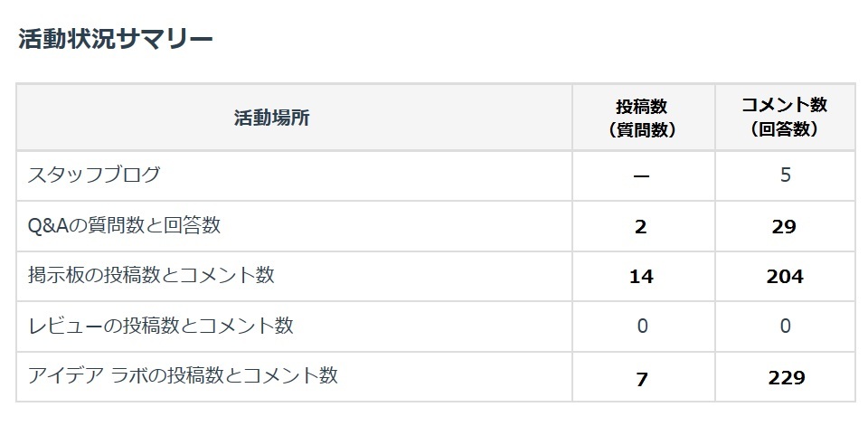Viewport: 868px width, 426px height.
Task: Select the レビューの投稿数とコメント数 row label
Action: coord(161,327)
